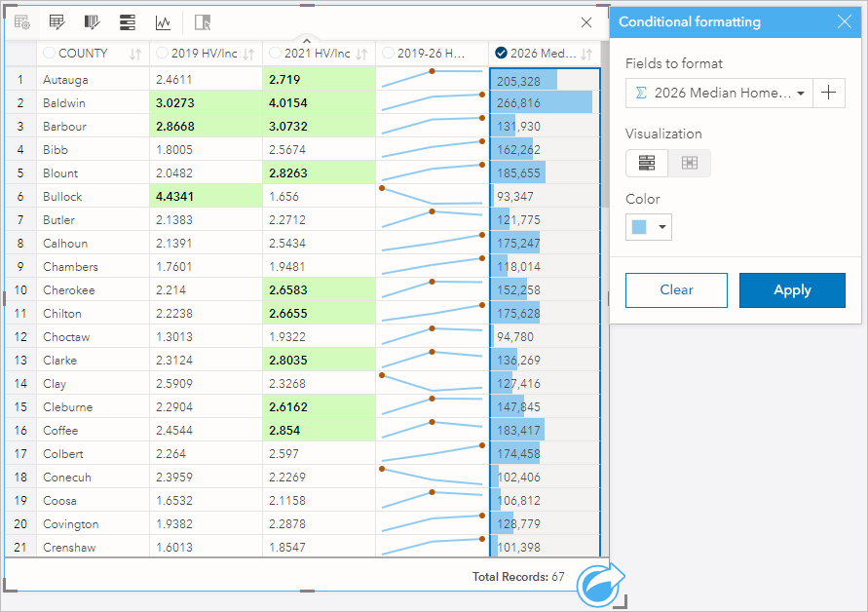Open the conditional formatting toolbar icon
This screenshot has width=868, height=612.
pos(91,21)
